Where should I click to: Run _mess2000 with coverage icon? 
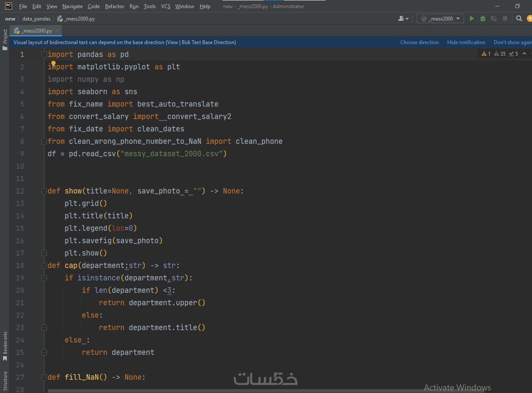tap(494, 19)
